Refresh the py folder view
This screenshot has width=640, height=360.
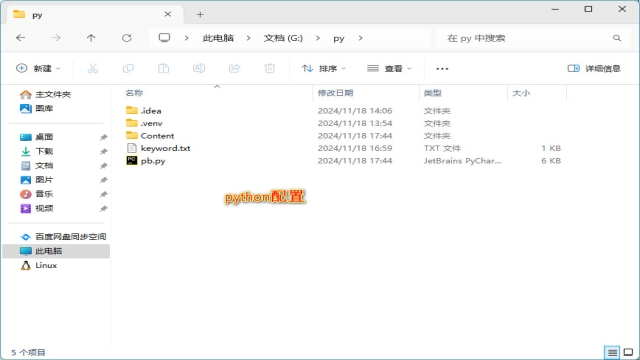(x=127, y=38)
